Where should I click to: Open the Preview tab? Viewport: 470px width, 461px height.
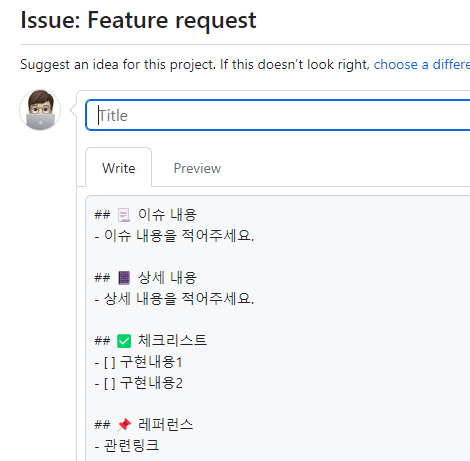197,168
